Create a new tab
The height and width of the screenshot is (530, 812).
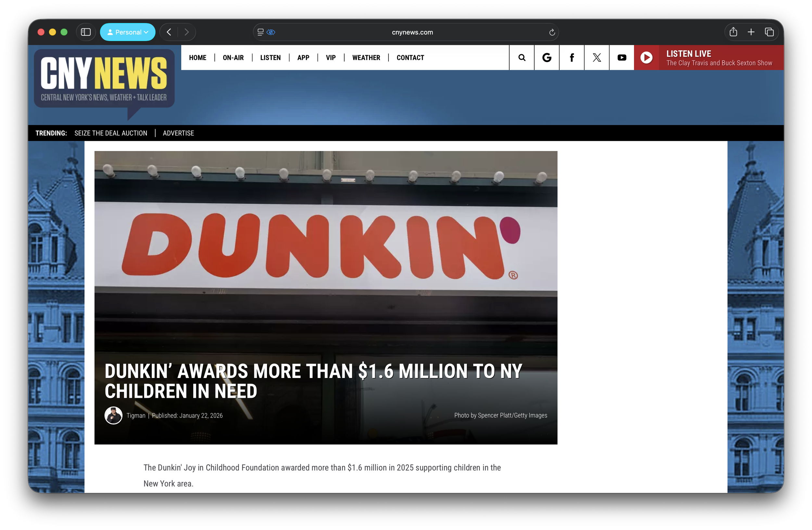(x=751, y=32)
